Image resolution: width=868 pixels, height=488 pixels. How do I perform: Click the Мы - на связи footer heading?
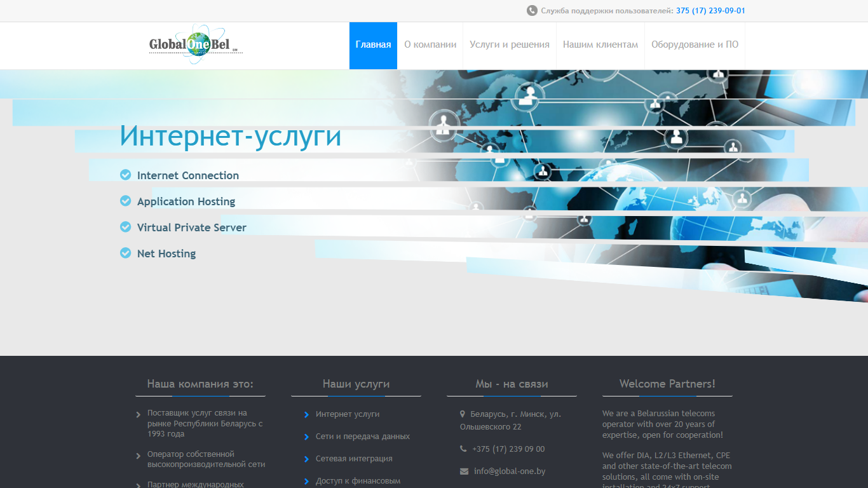coord(512,384)
